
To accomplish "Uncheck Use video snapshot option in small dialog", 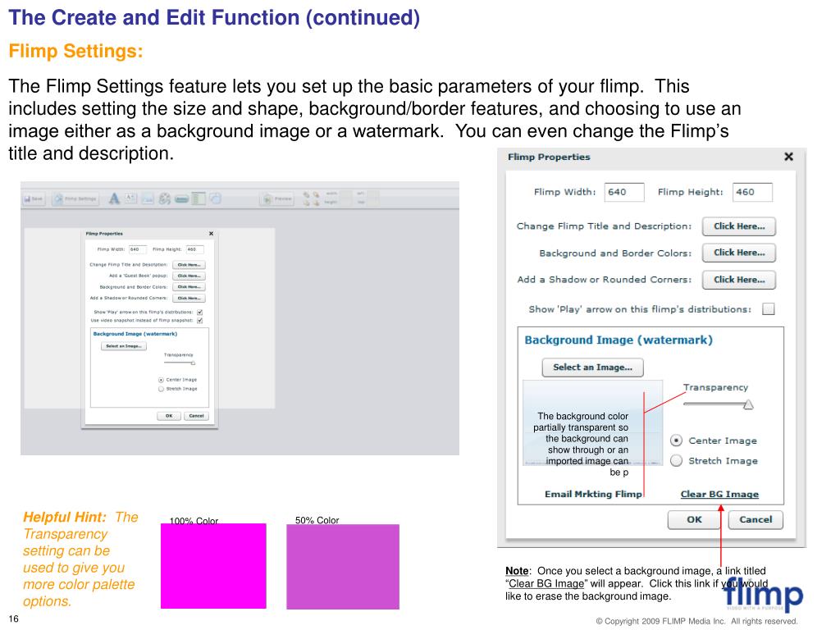I will (200, 321).
